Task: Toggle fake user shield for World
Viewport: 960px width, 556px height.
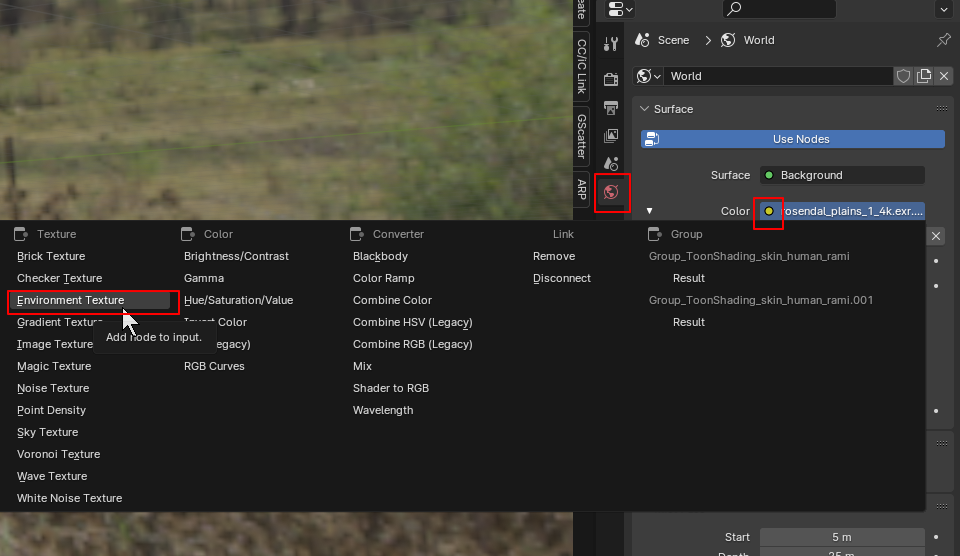Action: pyautogui.click(x=903, y=76)
